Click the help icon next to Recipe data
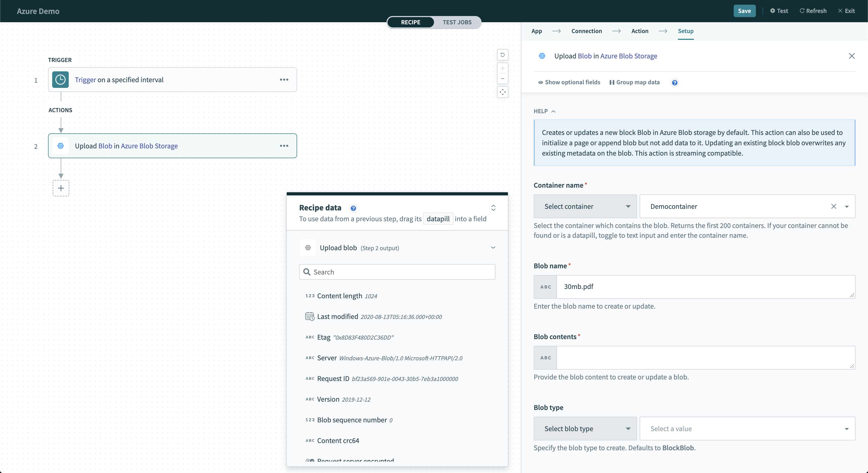 pos(353,208)
